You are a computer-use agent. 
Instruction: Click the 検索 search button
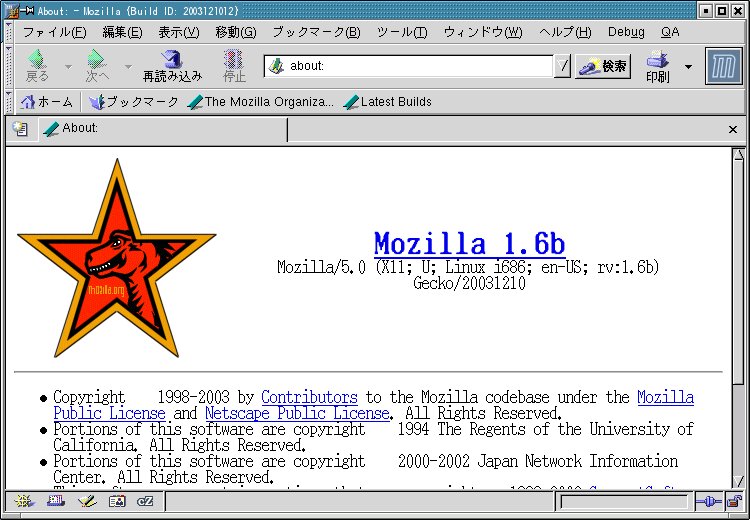coord(603,66)
